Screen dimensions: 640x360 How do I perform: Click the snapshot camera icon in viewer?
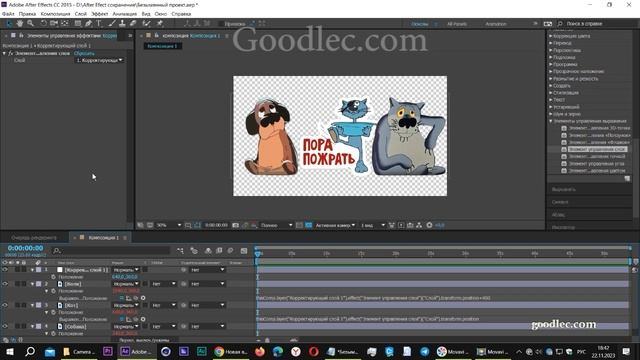[236, 225]
